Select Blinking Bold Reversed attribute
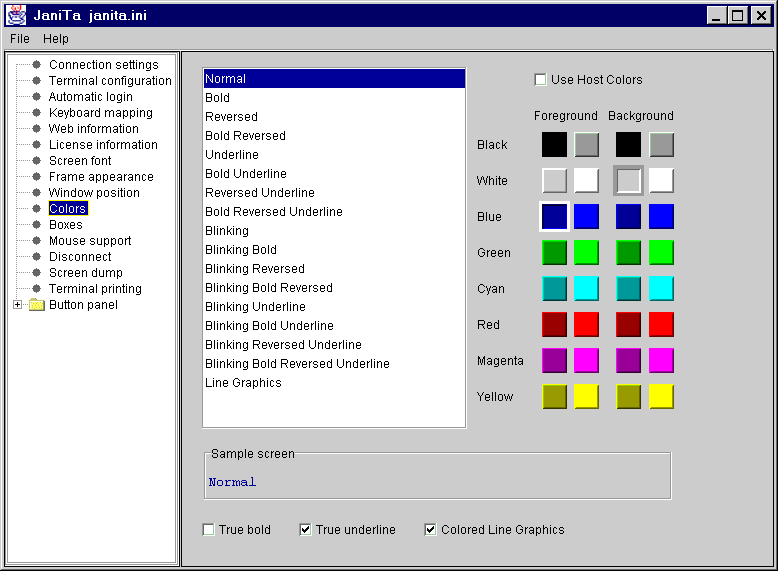Screen dimensions: 778x571 click(x=334, y=288)
